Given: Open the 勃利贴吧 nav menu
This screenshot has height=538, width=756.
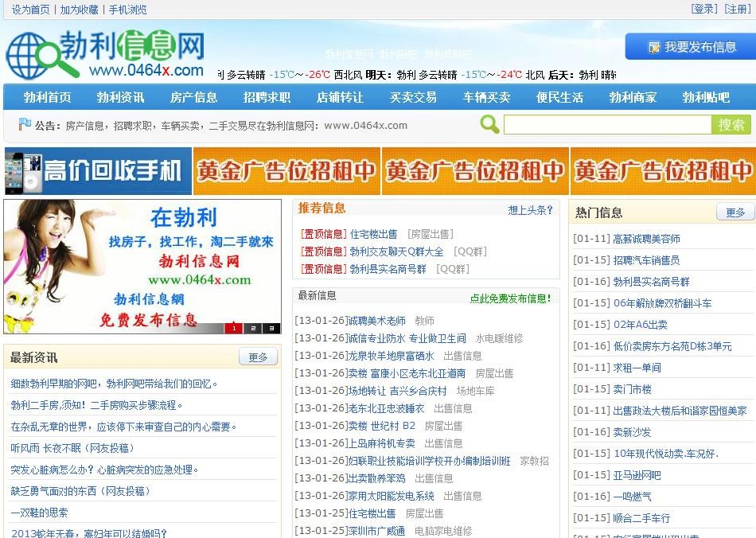Looking at the screenshot, I should pyautogui.click(x=707, y=97).
